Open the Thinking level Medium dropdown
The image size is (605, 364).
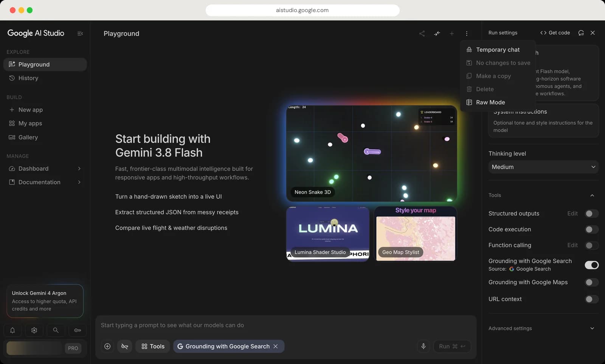[x=543, y=167]
